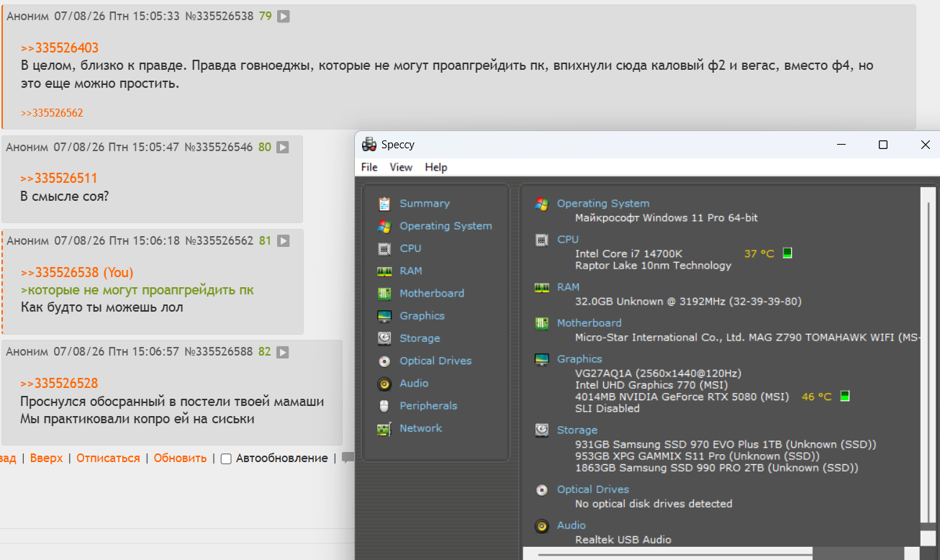
Task: Open the Storage heading link in Speccy summary
Action: pyautogui.click(x=577, y=430)
